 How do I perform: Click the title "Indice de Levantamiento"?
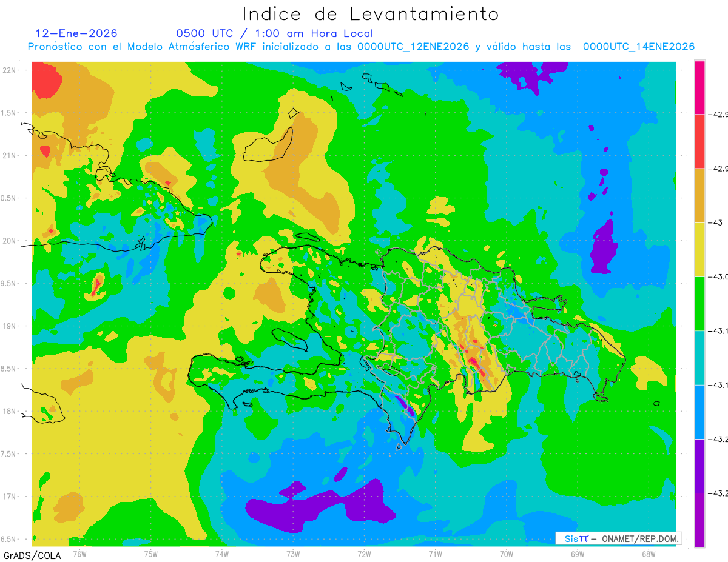pyautogui.click(x=371, y=14)
